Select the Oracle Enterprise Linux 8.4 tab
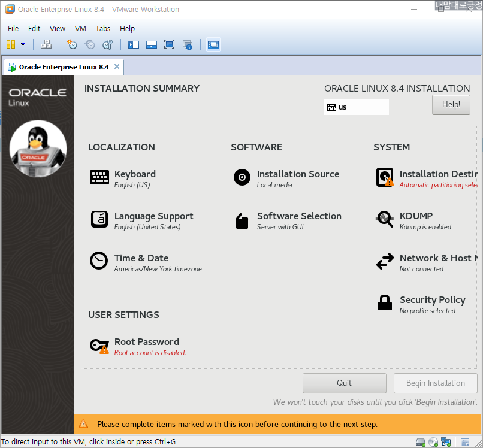Screen dimensions: 483x448 (64, 67)
